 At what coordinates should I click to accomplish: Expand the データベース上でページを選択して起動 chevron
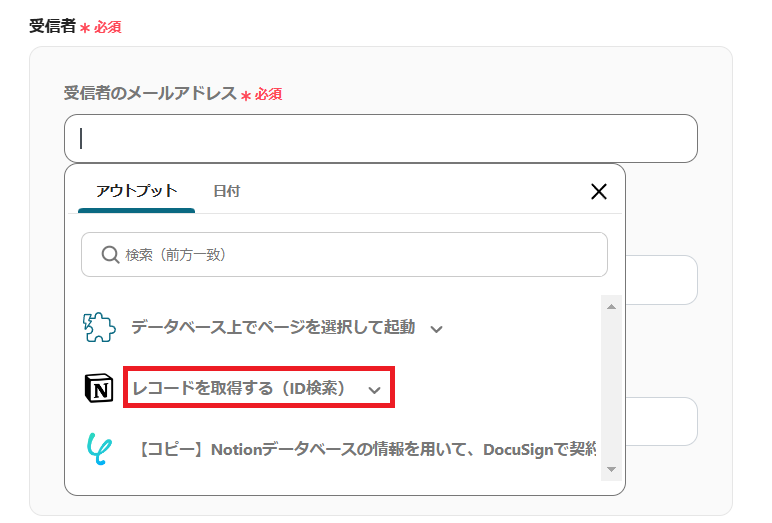(436, 329)
